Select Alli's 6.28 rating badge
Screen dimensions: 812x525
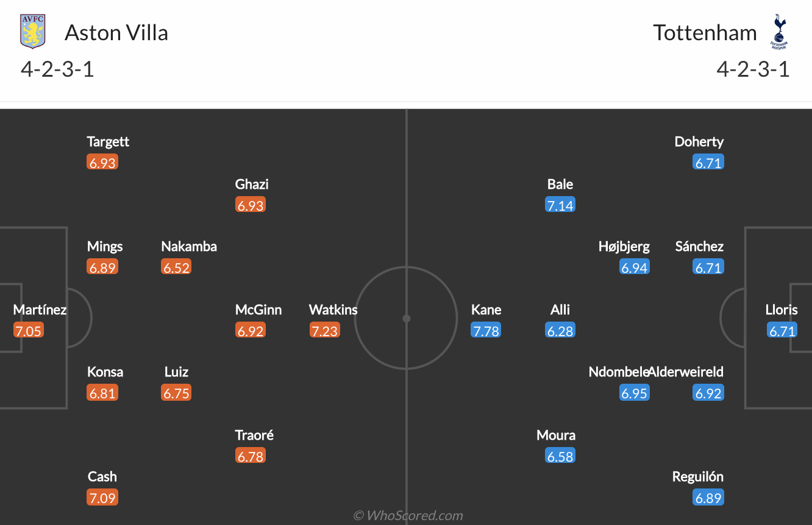pos(560,331)
